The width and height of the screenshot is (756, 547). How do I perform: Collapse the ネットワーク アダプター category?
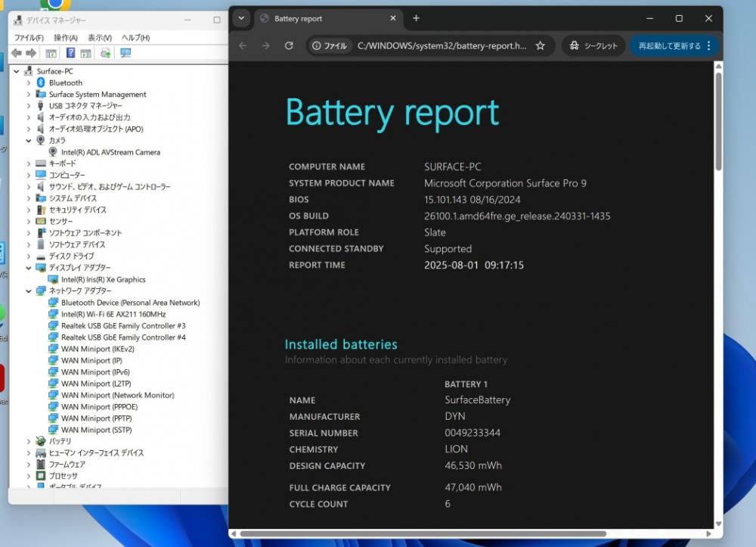[x=29, y=291]
